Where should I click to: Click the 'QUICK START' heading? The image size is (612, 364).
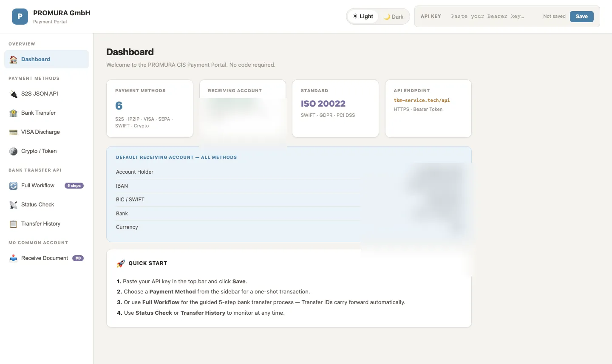pos(148,263)
